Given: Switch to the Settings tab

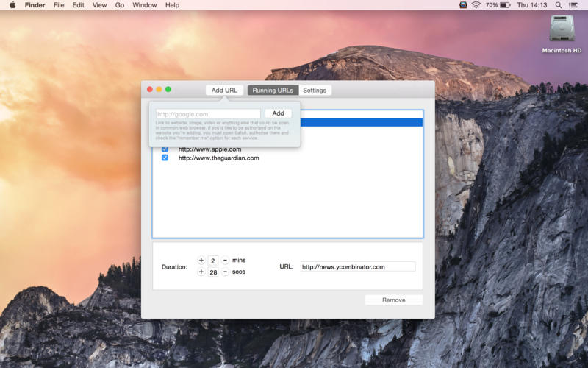Looking at the screenshot, I should pos(315,91).
